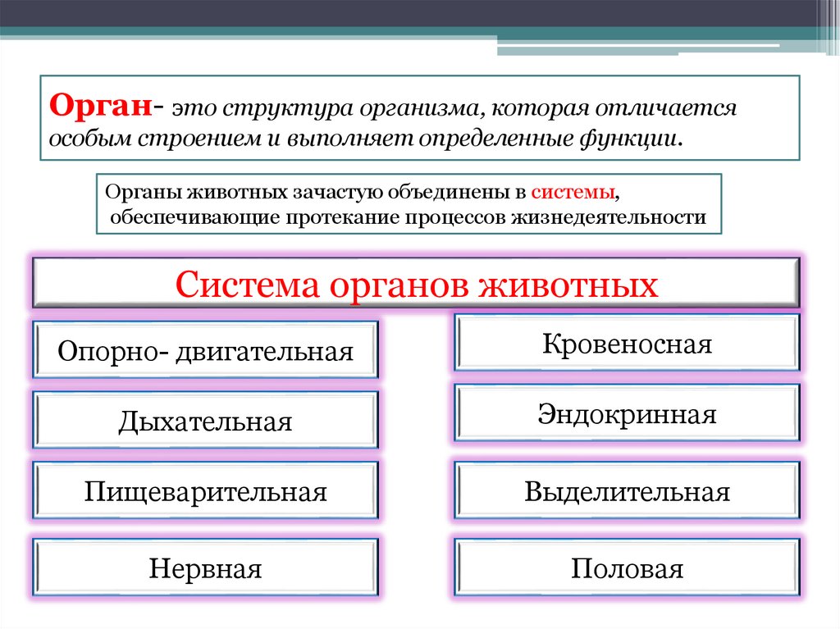This screenshot has height=629, width=840.
Task: Click the dark top banner bar
Action: pyautogui.click(x=328, y=11)
